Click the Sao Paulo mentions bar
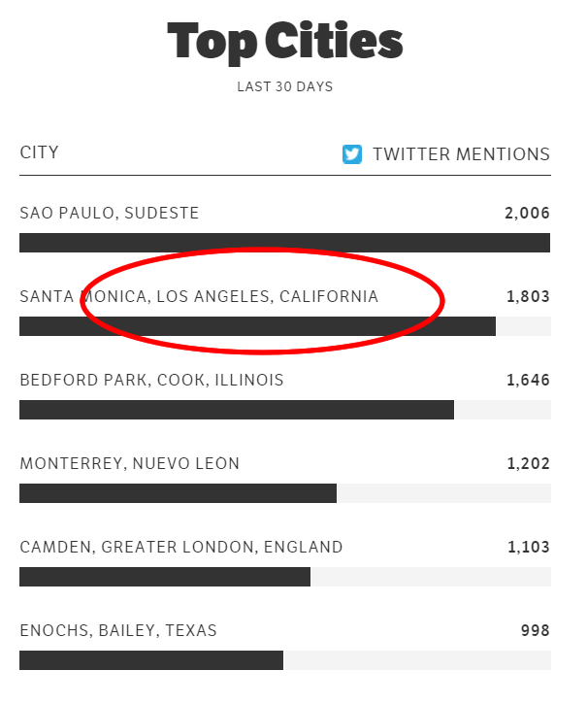This screenshot has width=588, height=704. (284, 243)
